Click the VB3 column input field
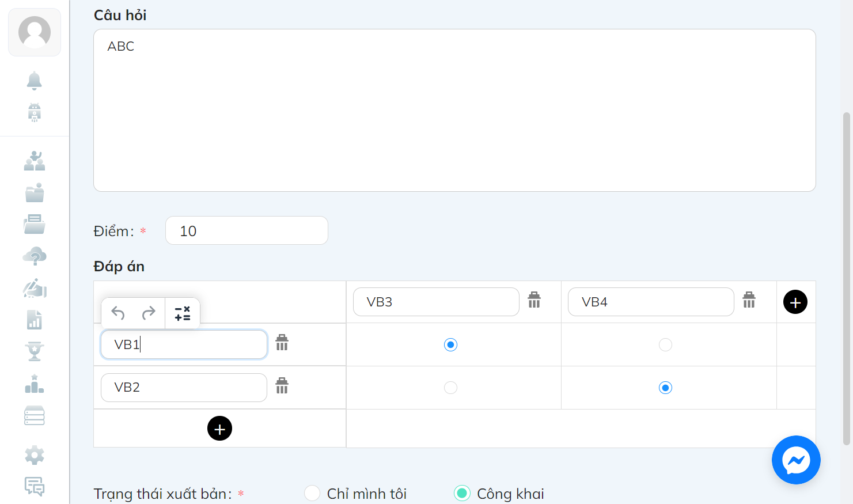This screenshot has height=504, width=853. click(436, 302)
